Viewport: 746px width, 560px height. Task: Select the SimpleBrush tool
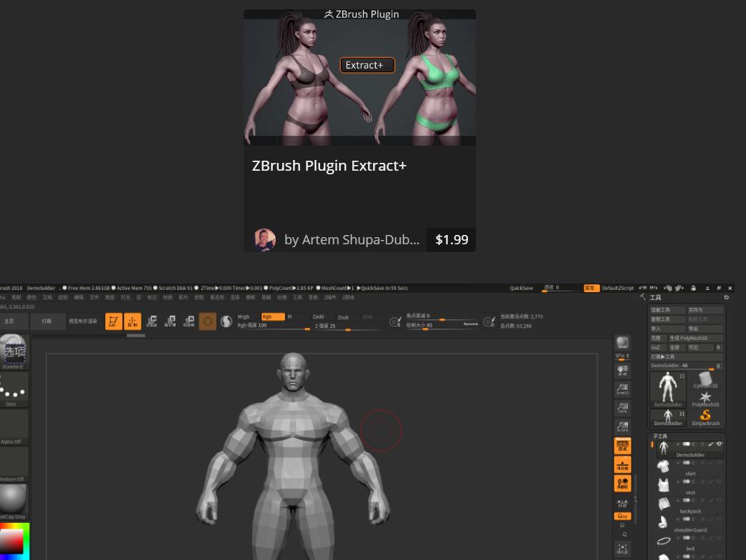pyautogui.click(x=705, y=417)
